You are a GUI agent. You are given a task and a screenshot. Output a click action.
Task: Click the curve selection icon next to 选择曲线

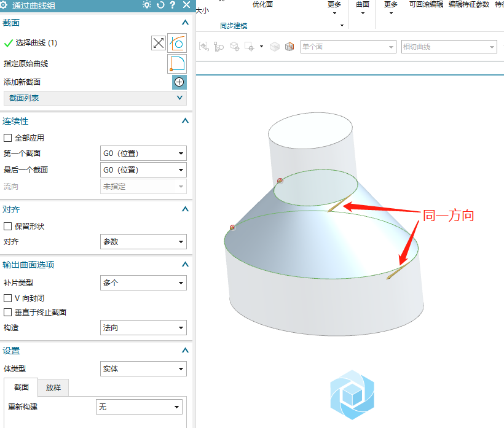click(x=177, y=43)
